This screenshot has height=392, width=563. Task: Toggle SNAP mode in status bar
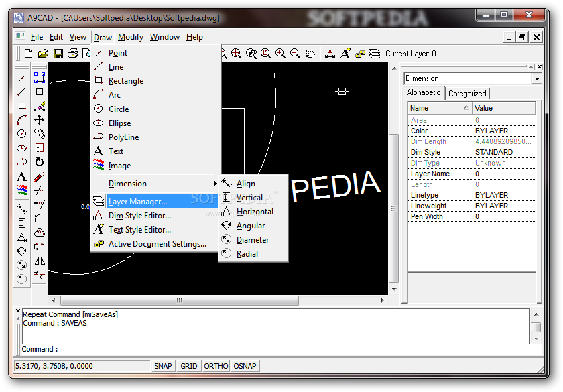163,366
